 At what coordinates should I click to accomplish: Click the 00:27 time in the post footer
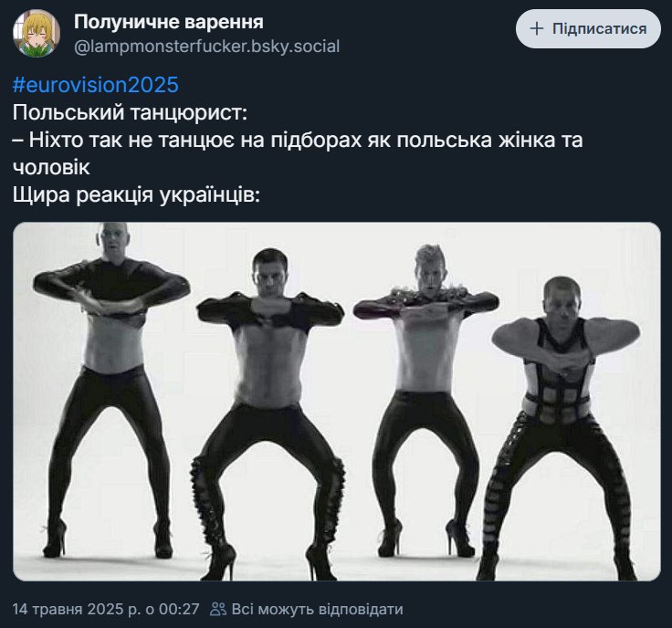(179, 609)
